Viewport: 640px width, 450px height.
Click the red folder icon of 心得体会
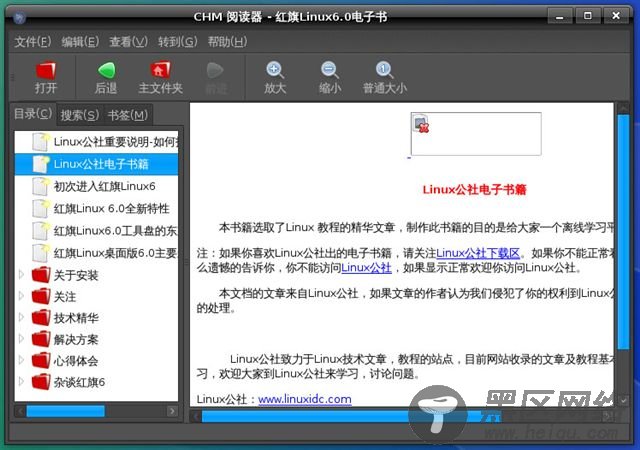coord(41,360)
